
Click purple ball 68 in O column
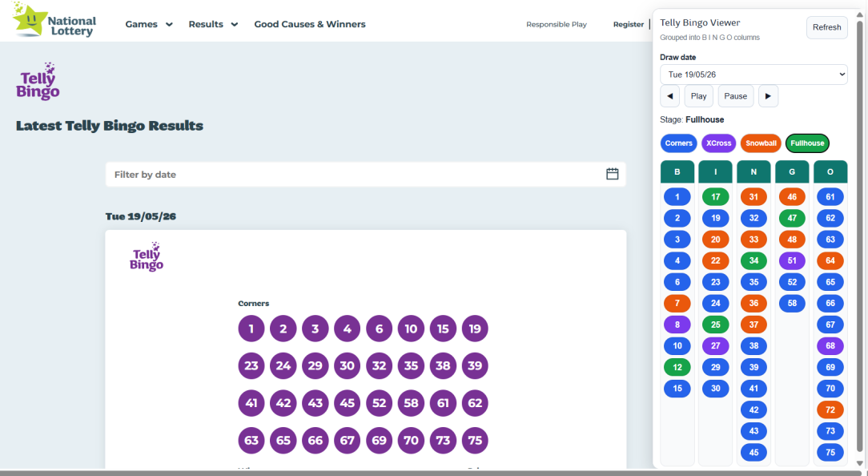830,345
